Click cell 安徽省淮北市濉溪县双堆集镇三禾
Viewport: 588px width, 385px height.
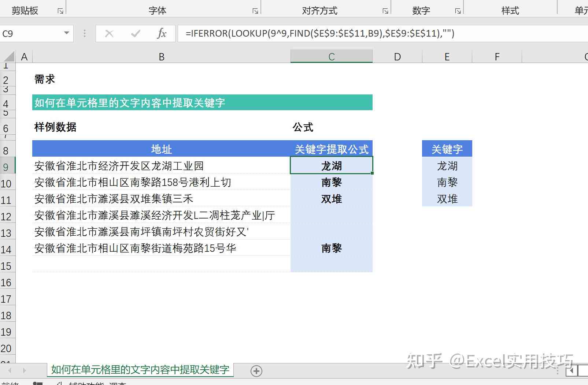161,199
